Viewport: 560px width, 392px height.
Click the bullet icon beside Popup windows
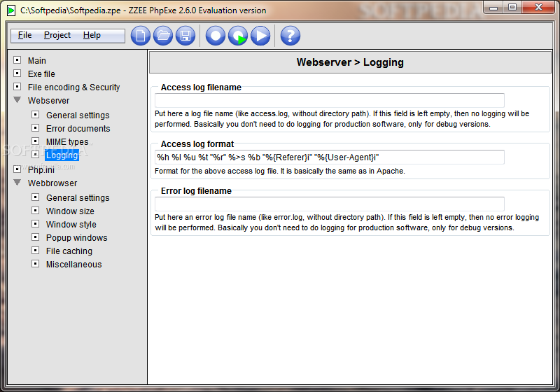(36, 237)
